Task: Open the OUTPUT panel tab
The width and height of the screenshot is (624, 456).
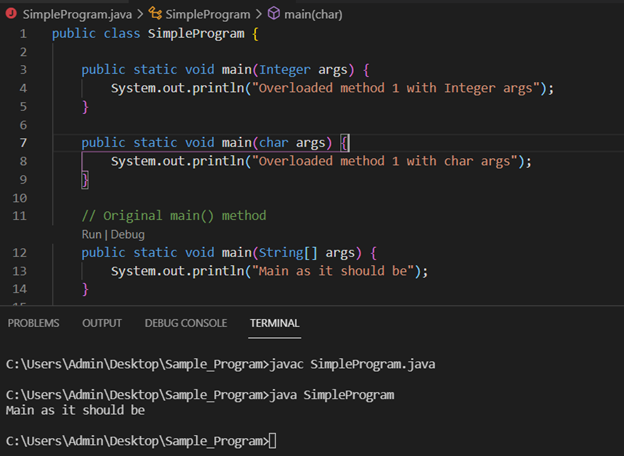Action: tap(102, 323)
